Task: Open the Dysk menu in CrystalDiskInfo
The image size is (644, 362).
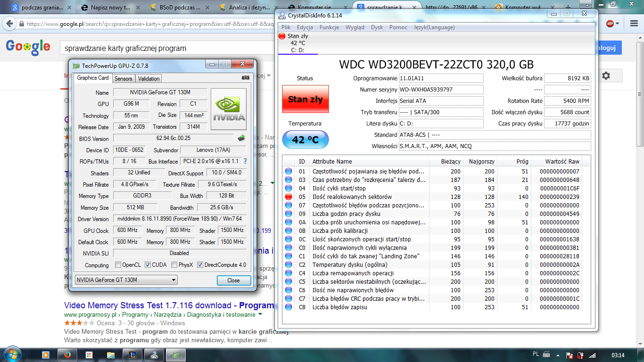Action: [377, 27]
